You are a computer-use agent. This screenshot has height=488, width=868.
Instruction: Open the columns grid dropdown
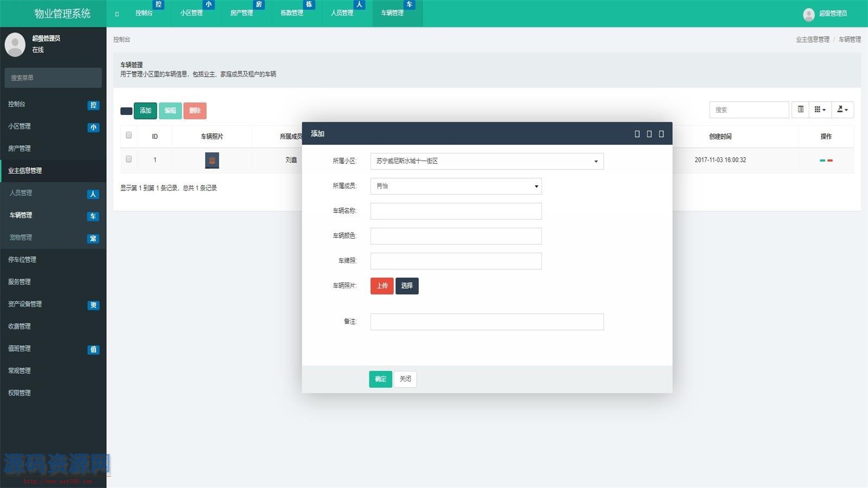tap(820, 110)
